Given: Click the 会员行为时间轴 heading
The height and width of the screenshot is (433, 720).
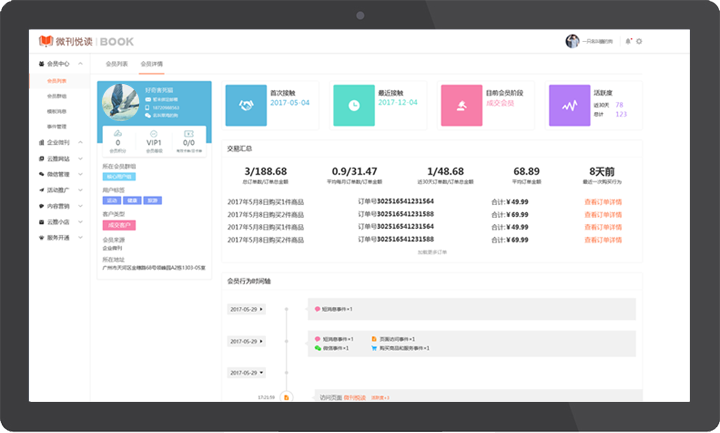Looking at the screenshot, I should pyautogui.click(x=248, y=281).
